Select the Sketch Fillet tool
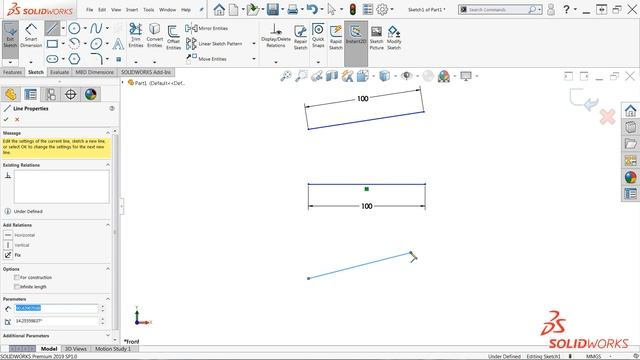The width and height of the screenshot is (640, 360). pyautogui.click(x=96, y=59)
